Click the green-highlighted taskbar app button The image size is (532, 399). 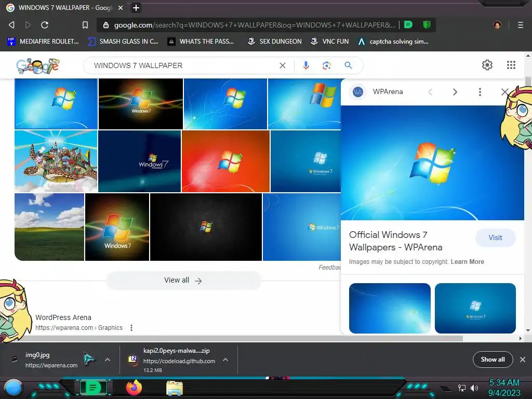(94, 388)
